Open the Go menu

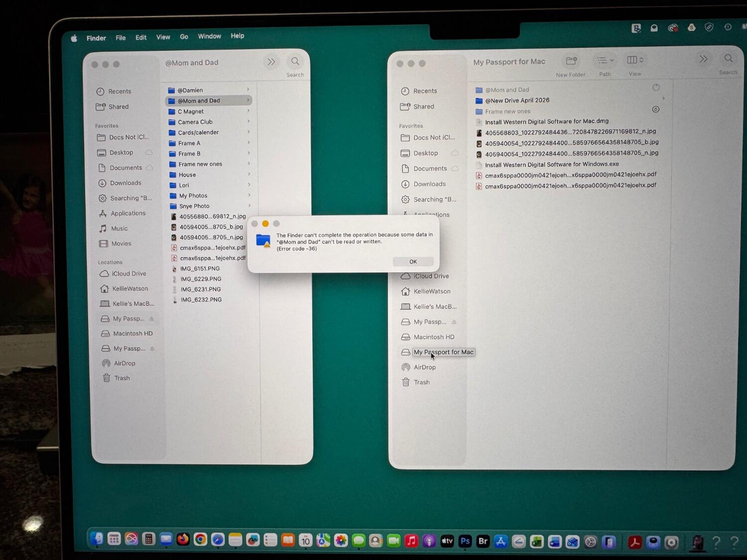point(184,37)
